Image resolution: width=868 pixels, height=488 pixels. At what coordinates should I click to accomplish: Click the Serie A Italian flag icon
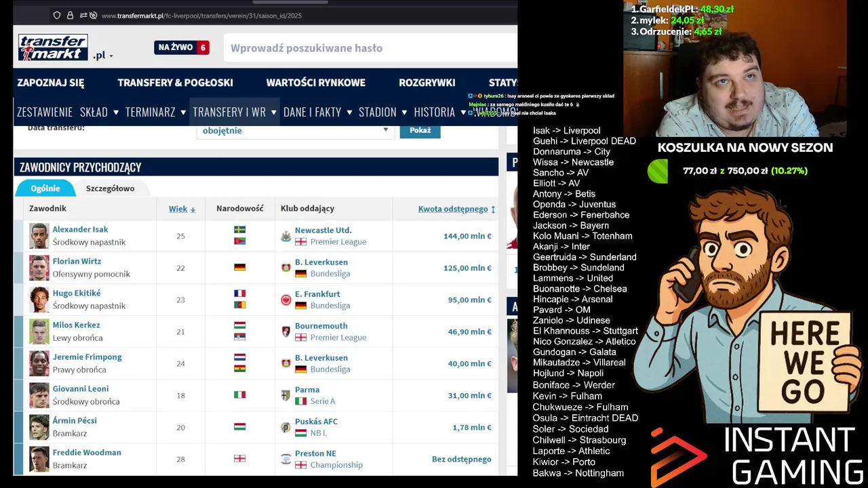pos(300,401)
